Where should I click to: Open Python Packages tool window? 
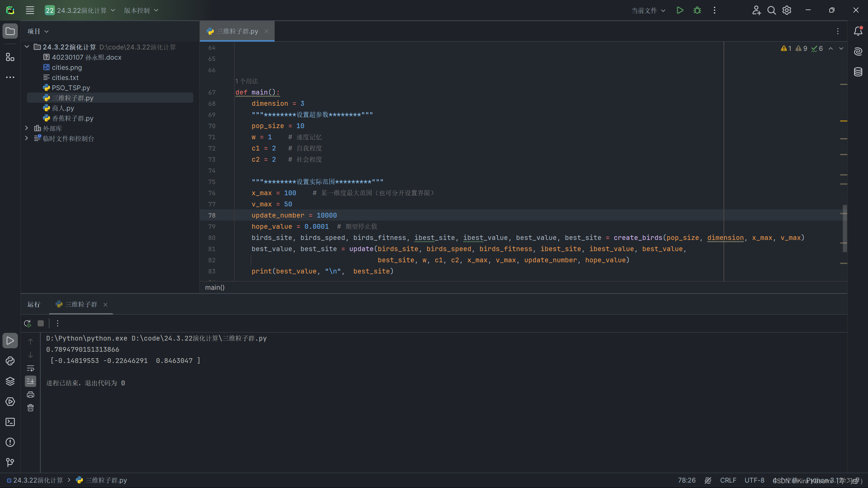10,381
